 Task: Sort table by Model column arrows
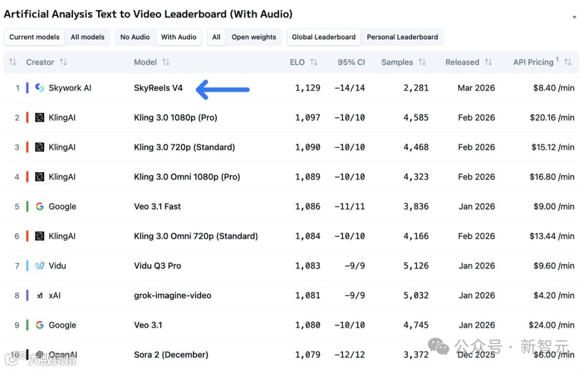point(166,62)
